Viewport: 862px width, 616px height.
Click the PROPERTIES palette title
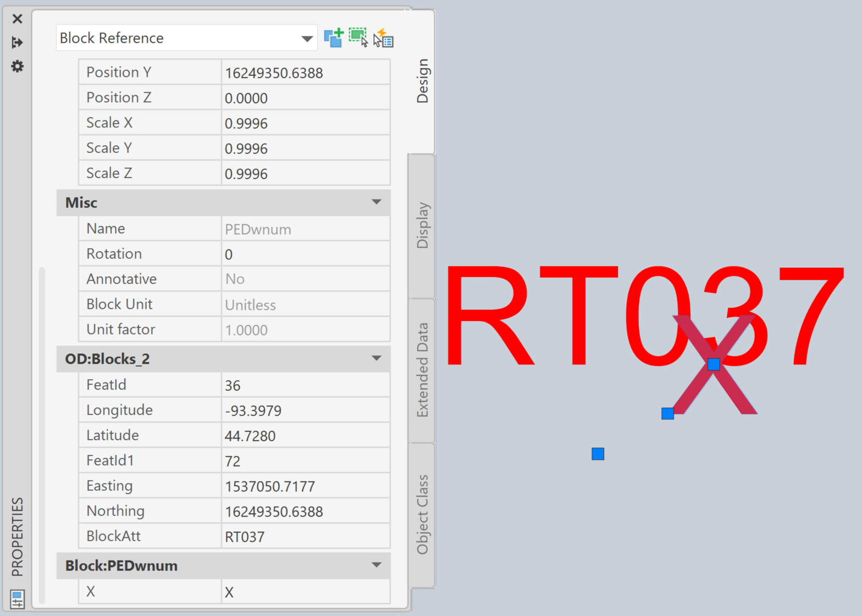pos(18,537)
